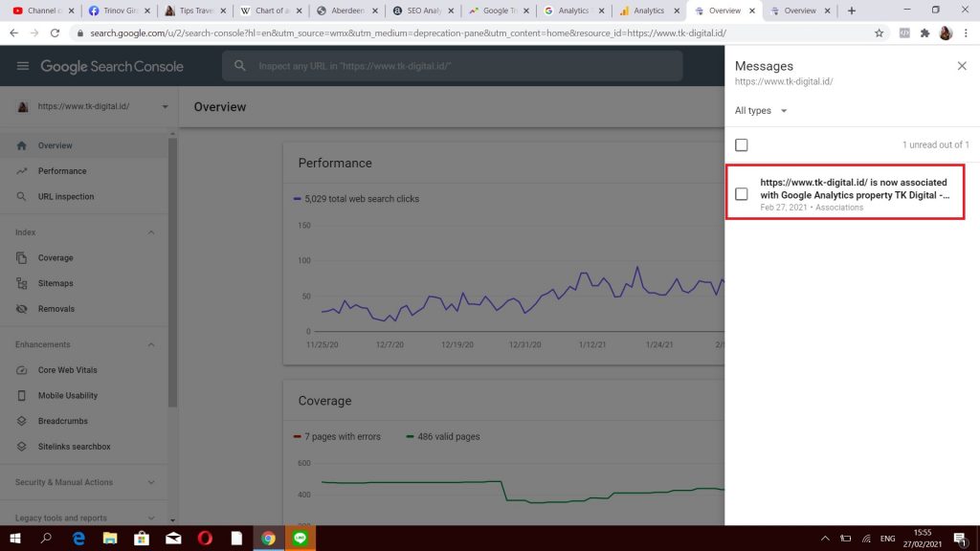Open Core Web Vitals report

click(67, 370)
